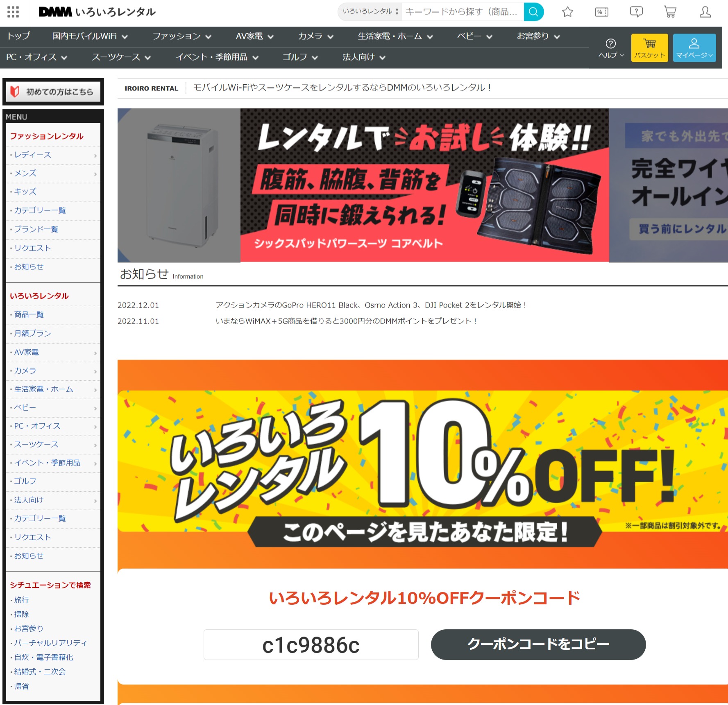The width and height of the screenshot is (728, 705).
Task: Open the 2022.12.01 GoPro HERO11 news item
Action: (x=372, y=305)
